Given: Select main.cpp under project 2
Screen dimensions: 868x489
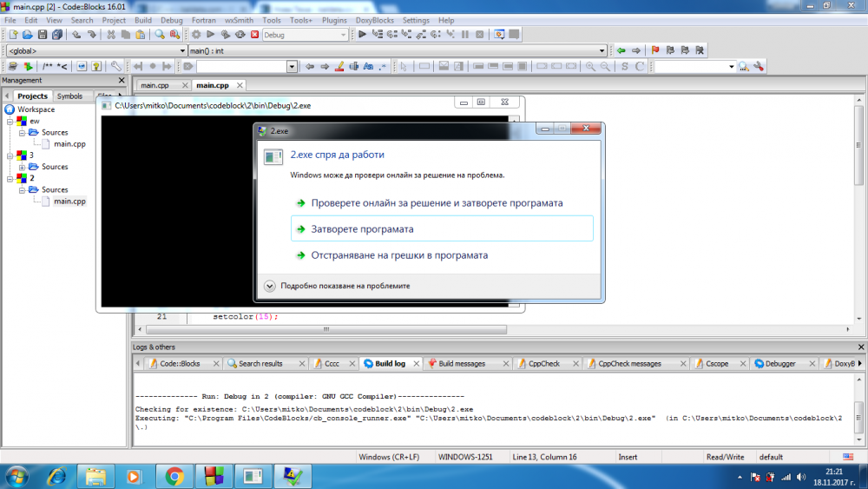Looking at the screenshot, I should click(69, 202).
